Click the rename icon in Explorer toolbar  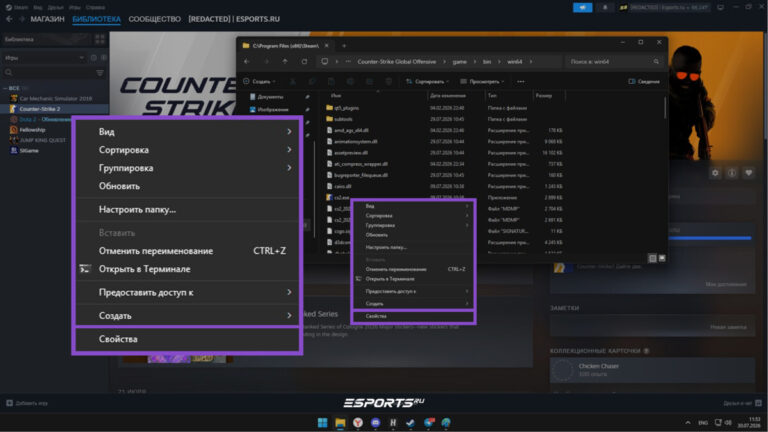coord(350,81)
